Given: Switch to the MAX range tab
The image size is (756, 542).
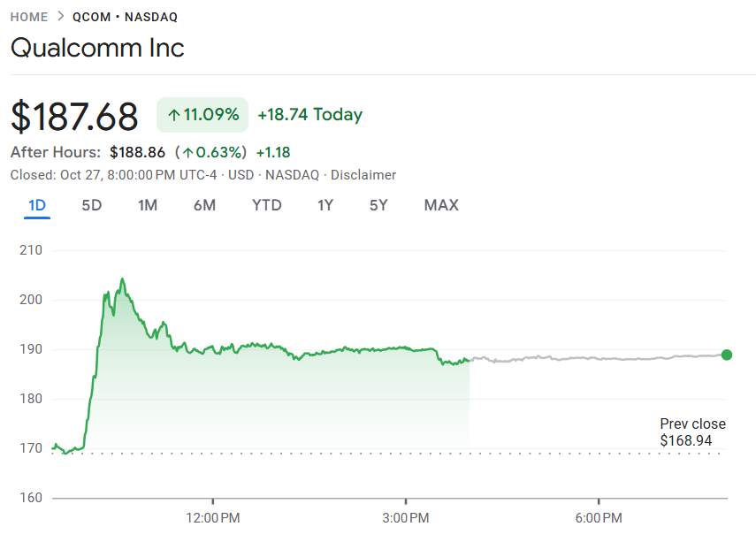Looking at the screenshot, I should click(441, 205).
